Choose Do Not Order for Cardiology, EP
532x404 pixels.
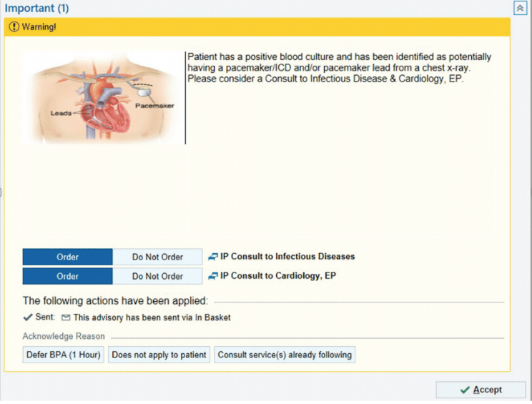[x=157, y=276]
